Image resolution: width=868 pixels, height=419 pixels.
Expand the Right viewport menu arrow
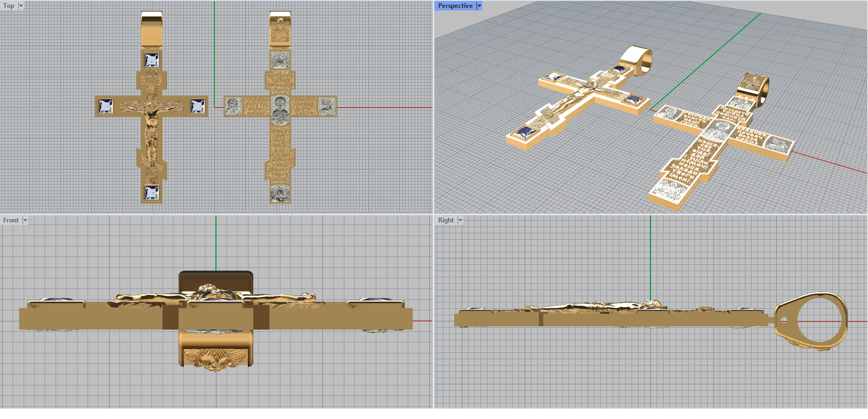click(460, 220)
